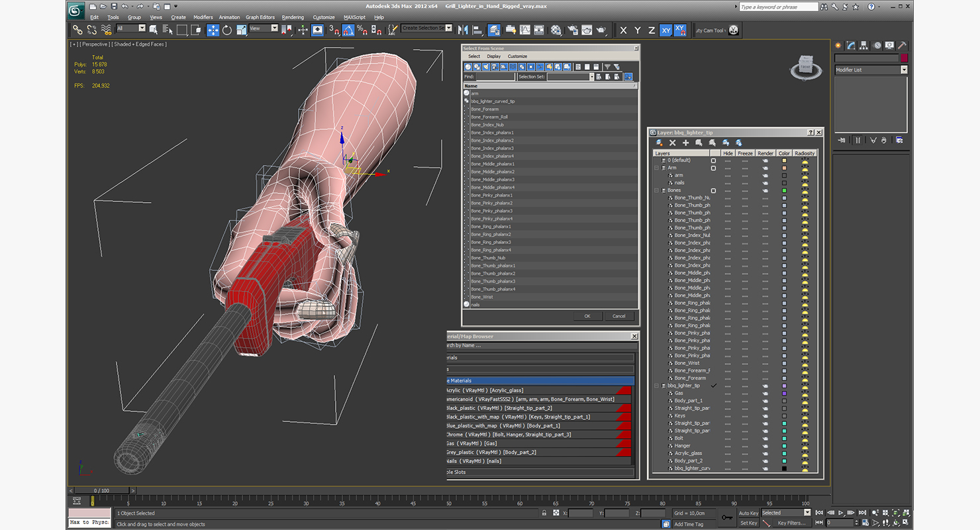Select the Select and Link tool

(77, 30)
